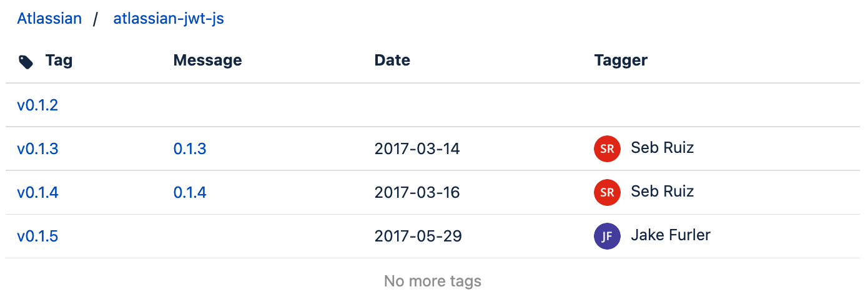The width and height of the screenshot is (868, 302).
Task: Click Seb Ruiz avatar in v0.1.4 row
Action: pyautogui.click(x=606, y=192)
